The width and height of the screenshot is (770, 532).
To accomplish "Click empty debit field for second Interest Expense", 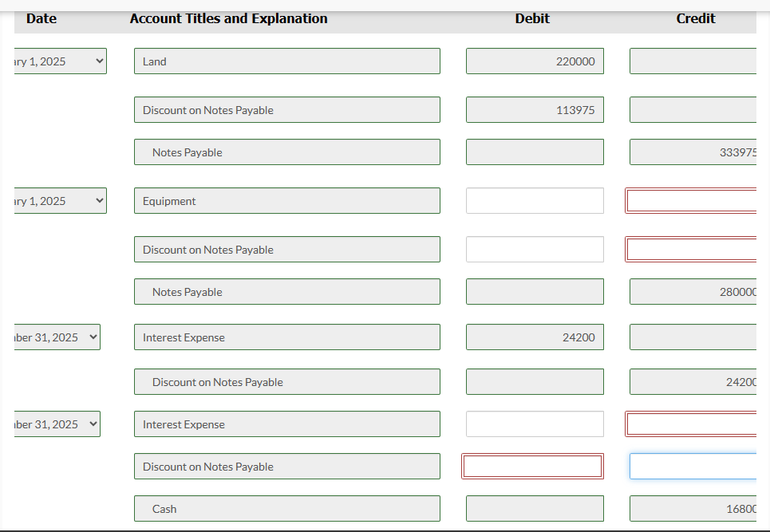I will point(535,424).
